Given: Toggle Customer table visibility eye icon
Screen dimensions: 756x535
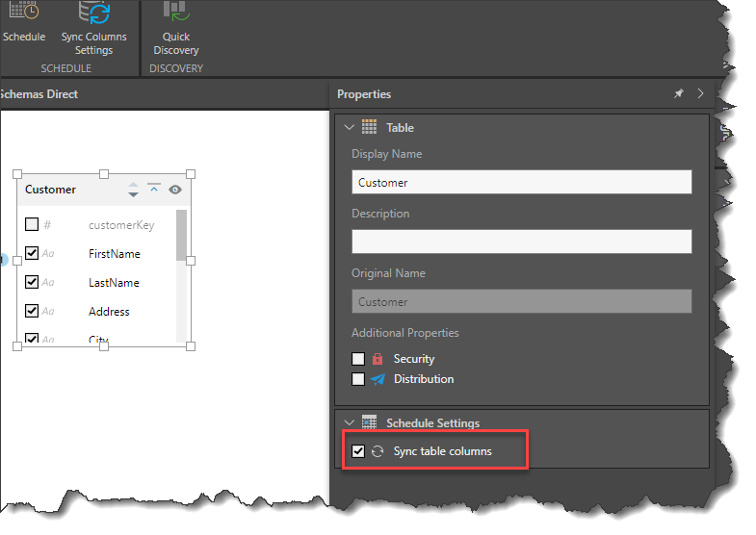Looking at the screenshot, I should click(x=175, y=190).
